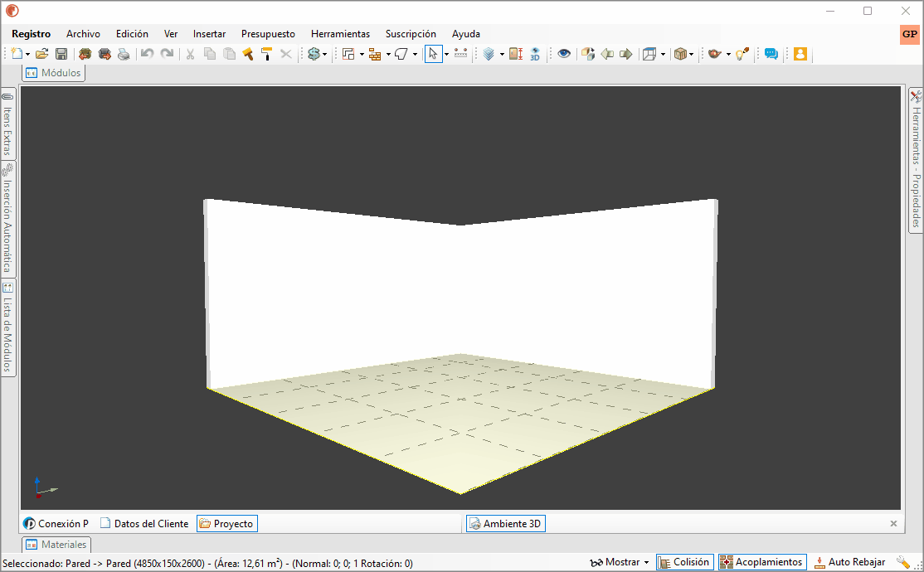Open the Inserción Automática side panel
The width and height of the screenshot is (924, 572).
coord(7,219)
